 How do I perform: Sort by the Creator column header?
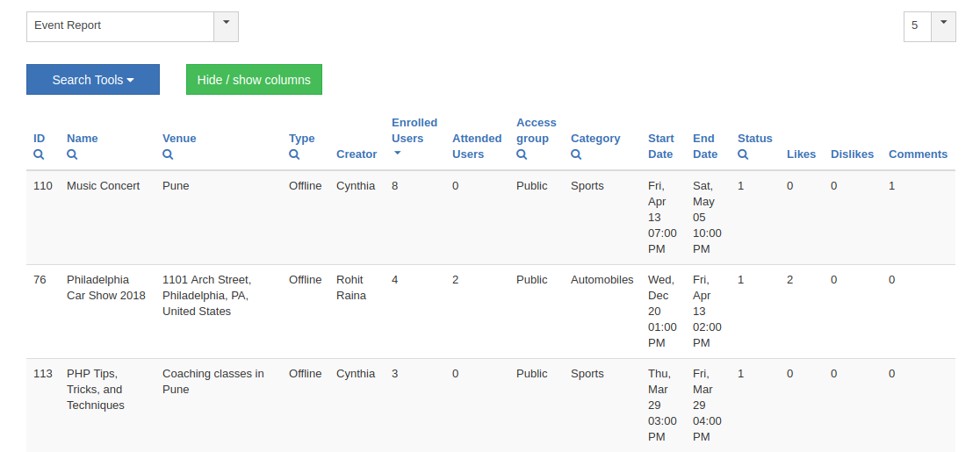point(357,154)
